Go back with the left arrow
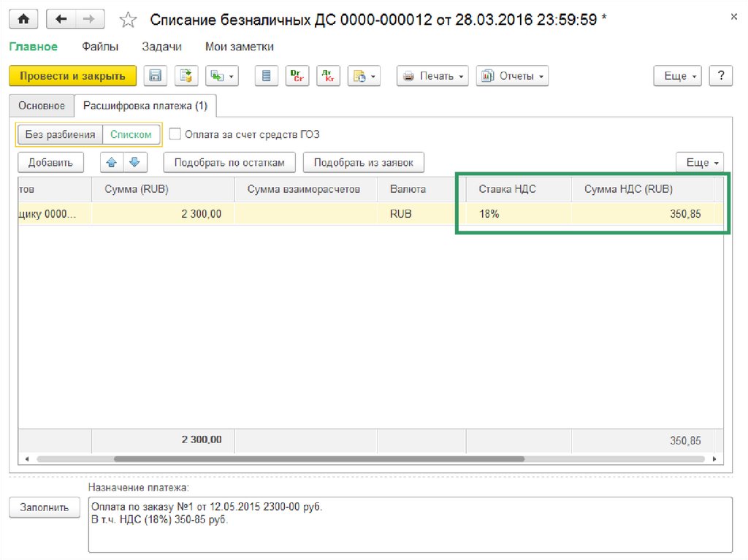The image size is (748, 560). pos(61,20)
